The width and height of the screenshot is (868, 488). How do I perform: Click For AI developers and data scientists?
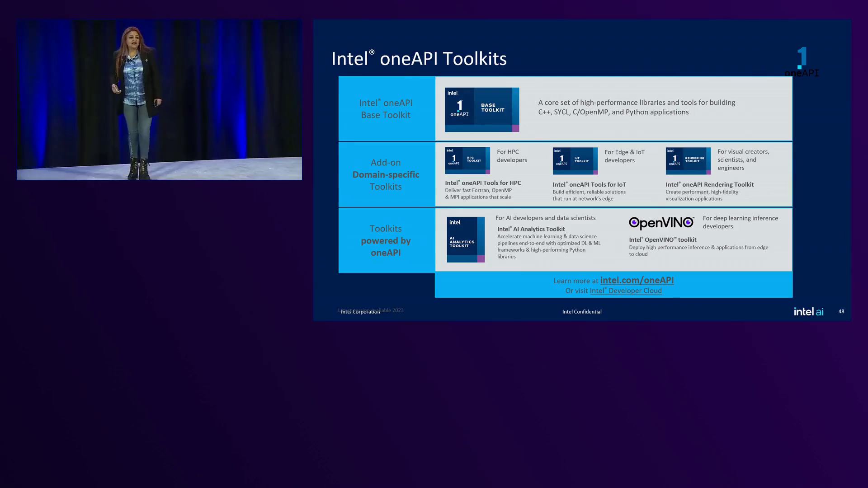pos(545,218)
